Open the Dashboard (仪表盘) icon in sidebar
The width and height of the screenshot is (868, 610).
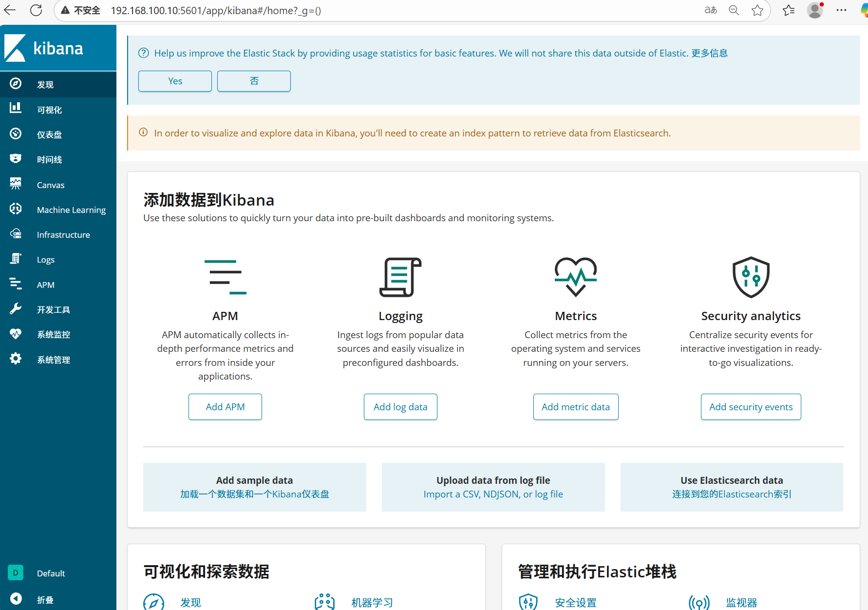click(16, 133)
